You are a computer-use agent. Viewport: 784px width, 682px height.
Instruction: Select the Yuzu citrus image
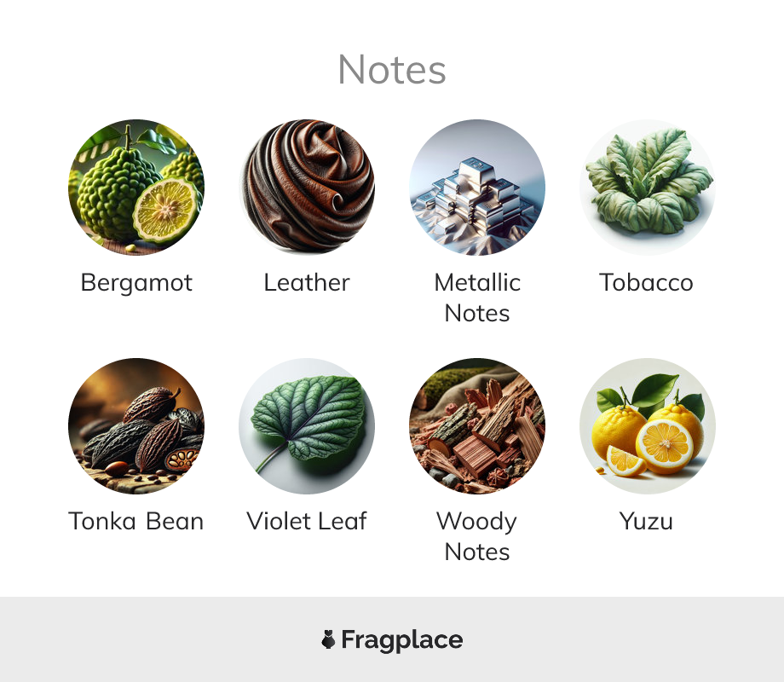(x=648, y=425)
